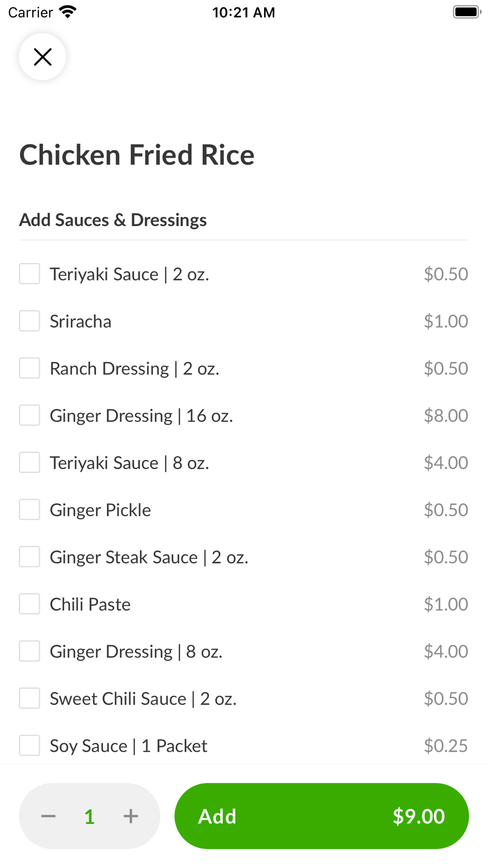Check Ginger Dressing 8 oz. option

[29, 651]
